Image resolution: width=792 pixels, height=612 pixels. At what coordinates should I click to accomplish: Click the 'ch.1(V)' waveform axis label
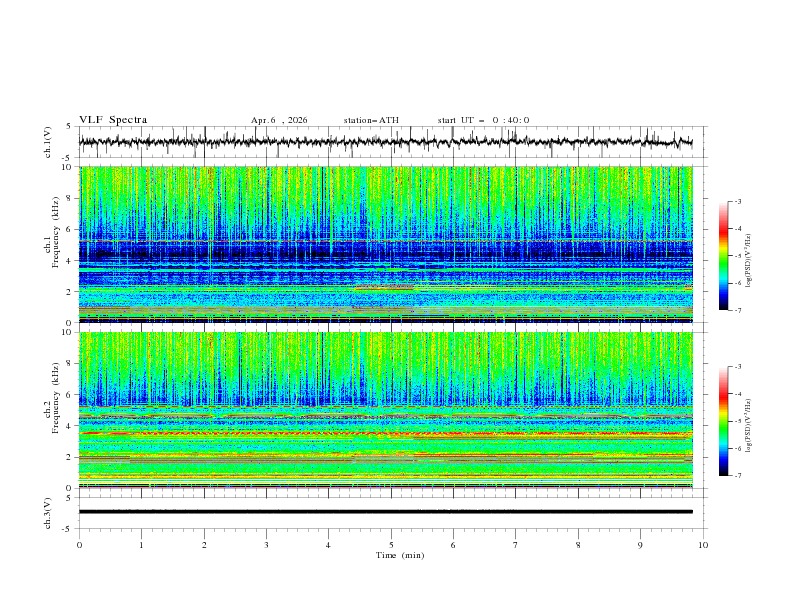[x=48, y=142]
